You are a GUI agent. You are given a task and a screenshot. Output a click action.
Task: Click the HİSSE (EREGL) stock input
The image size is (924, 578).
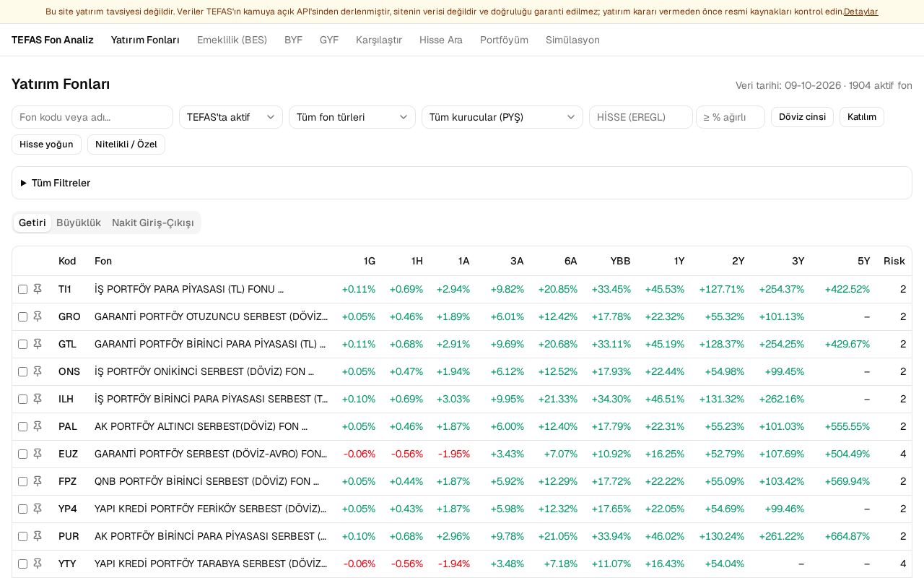tap(641, 117)
